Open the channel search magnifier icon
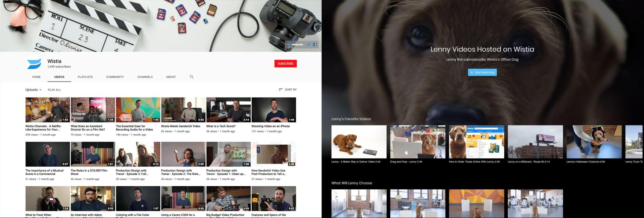Viewport: 644px width, 218px height. pyautogui.click(x=192, y=77)
